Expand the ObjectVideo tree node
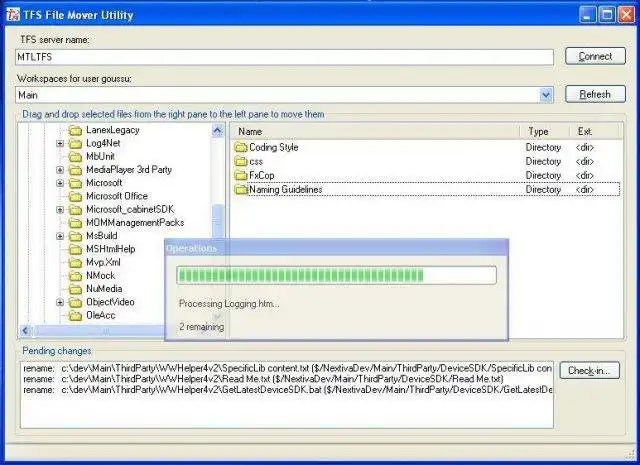Image resolution: width=640 pixels, height=465 pixels. coord(60,303)
